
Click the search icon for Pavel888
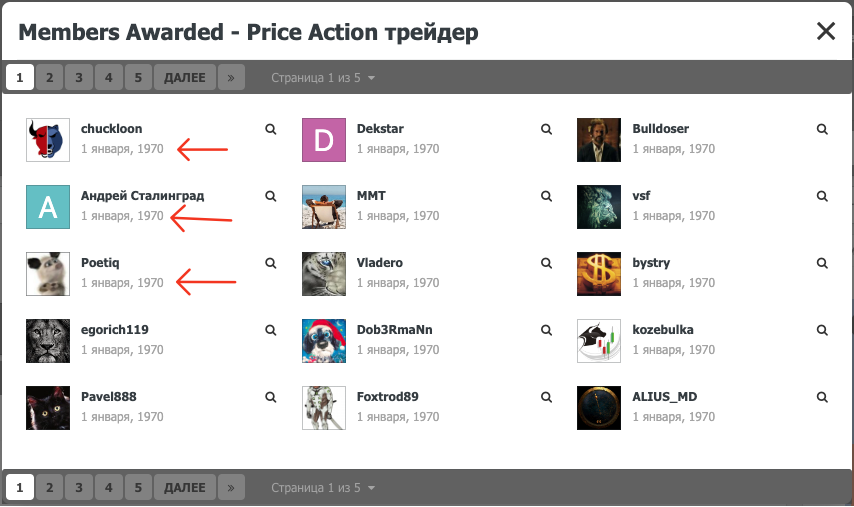pos(271,397)
